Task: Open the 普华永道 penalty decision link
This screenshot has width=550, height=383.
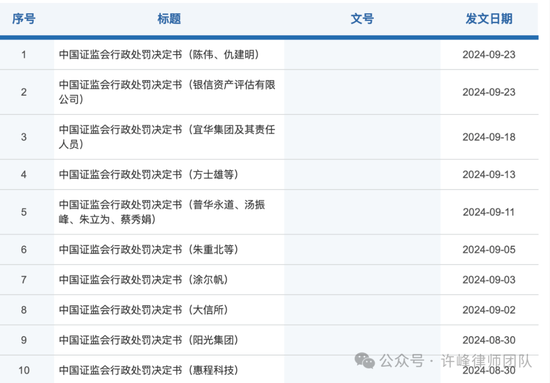Action: 162,212
